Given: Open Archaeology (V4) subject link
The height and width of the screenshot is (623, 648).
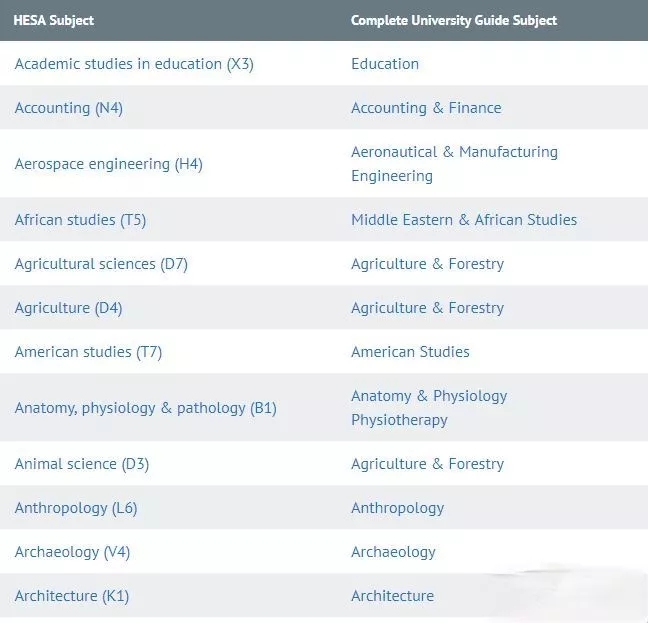Looking at the screenshot, I should click(x=72, y=552).
